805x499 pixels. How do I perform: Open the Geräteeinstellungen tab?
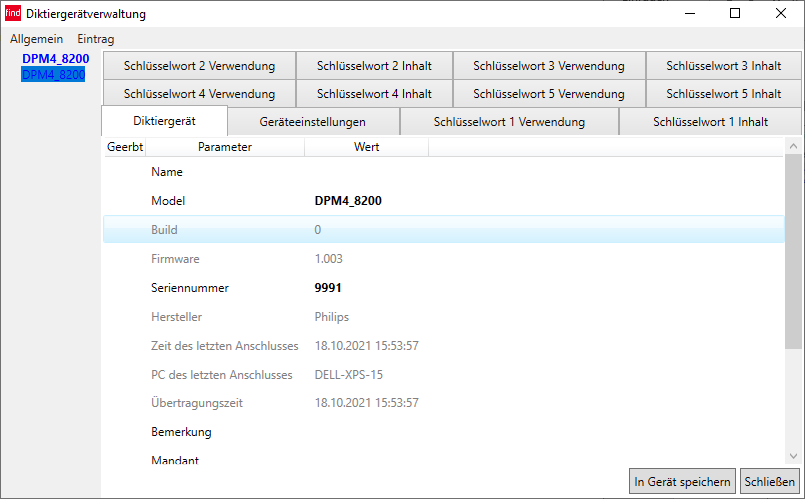pyautogui.click(x=313, y=122)
